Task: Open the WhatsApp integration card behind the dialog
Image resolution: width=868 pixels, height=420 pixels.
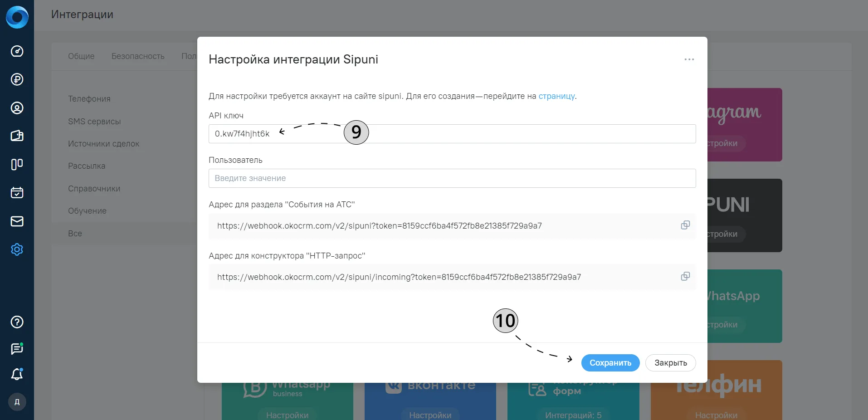Action: pos(745,306)
